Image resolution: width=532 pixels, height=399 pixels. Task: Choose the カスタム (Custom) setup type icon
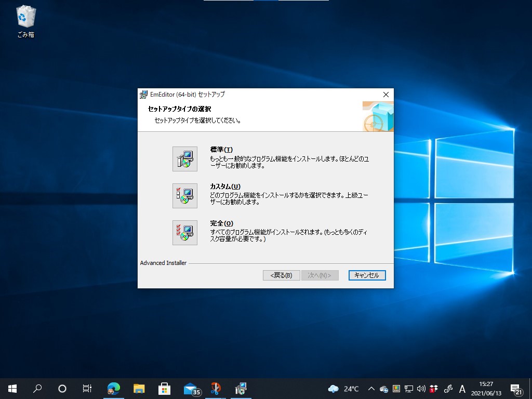[185, 196]
